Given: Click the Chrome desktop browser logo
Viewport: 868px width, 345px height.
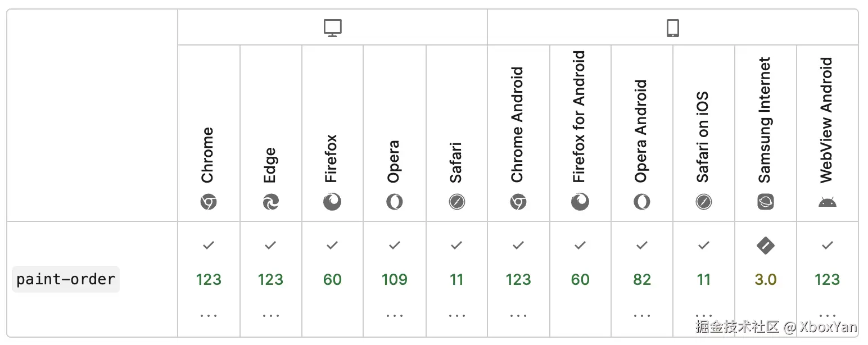Looking at the screenshot, I should pos(209,202).
